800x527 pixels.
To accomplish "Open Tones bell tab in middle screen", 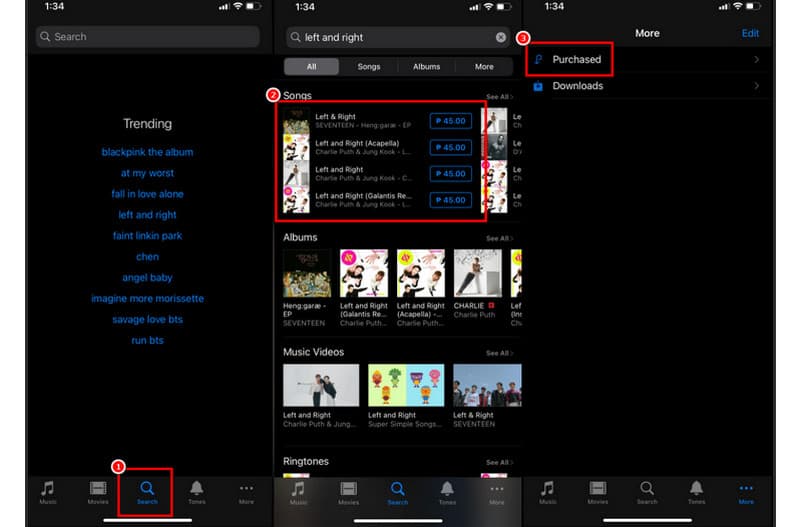I will (x=447, y=493).
